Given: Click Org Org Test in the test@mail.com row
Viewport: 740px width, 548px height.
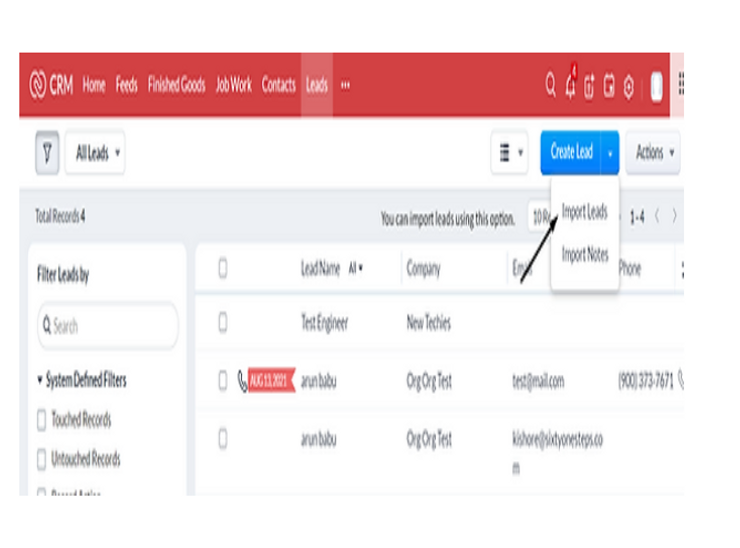Looking at the screenshot, I should click(429, 381).
